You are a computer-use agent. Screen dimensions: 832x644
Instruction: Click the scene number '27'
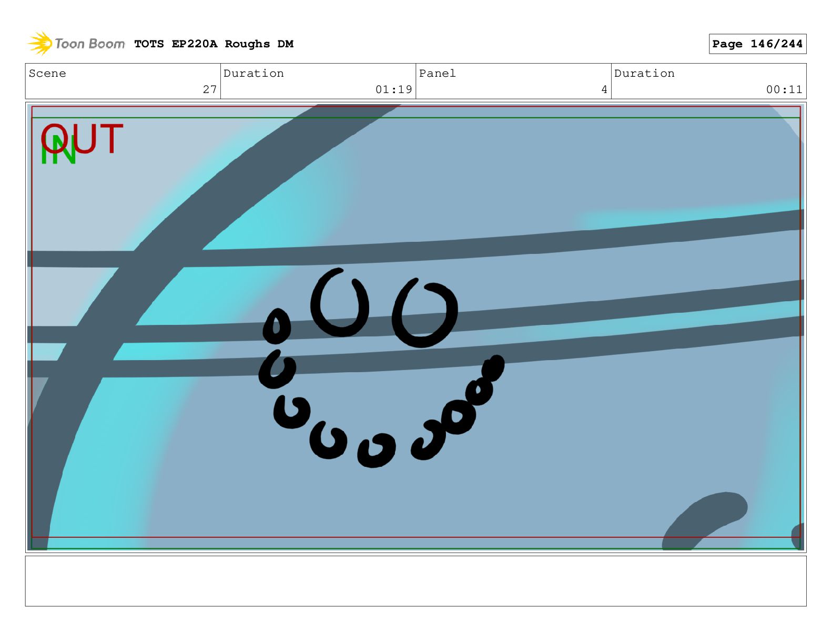[210, 89]
